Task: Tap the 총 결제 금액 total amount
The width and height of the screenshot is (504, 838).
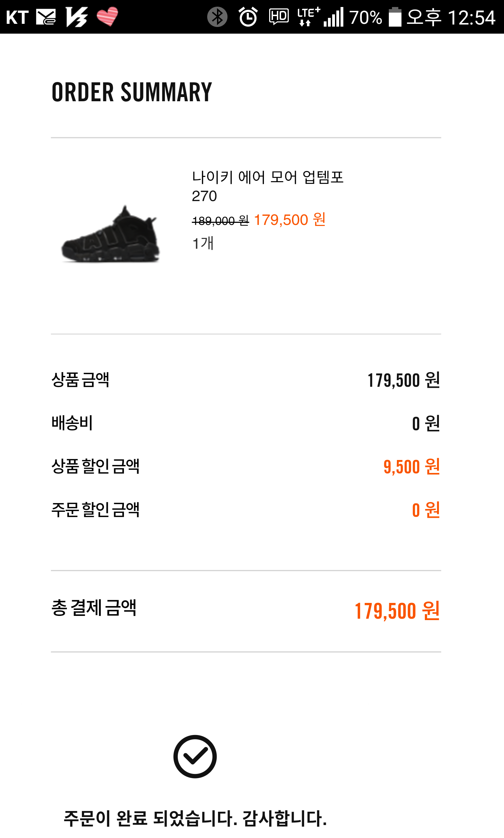Action: [x=397, y=611]
